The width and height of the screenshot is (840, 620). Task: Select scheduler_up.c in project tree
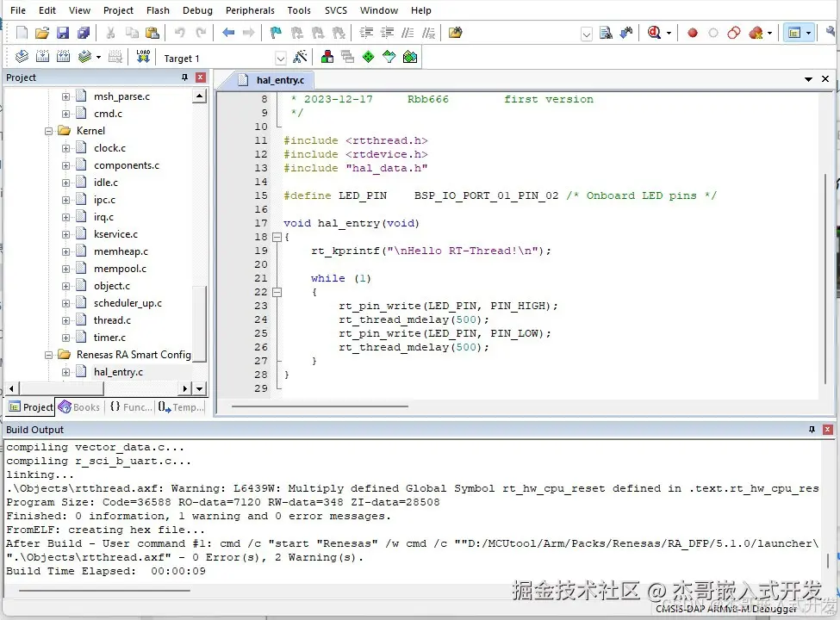pyautogui.click(x=128, y=303)
